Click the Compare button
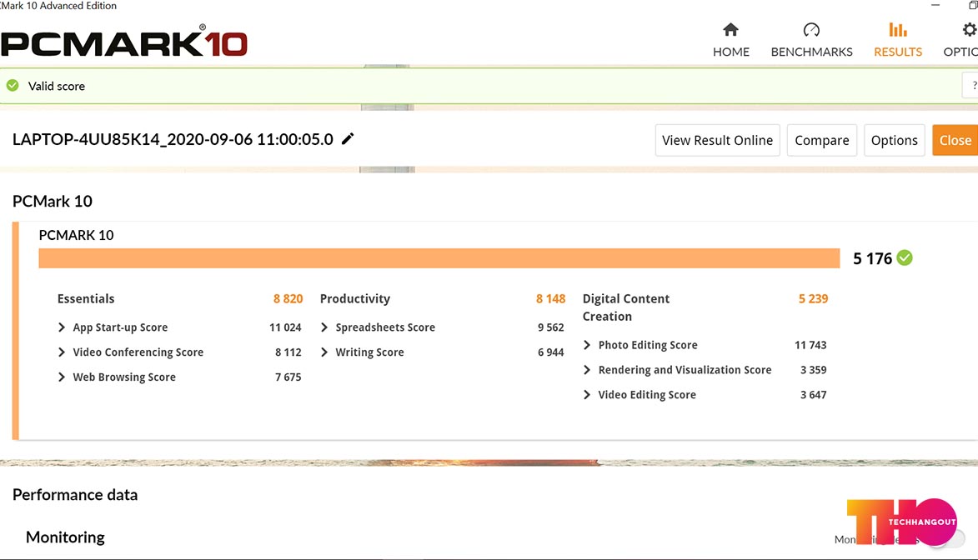 pyautogui.click(x=822, y=140)
